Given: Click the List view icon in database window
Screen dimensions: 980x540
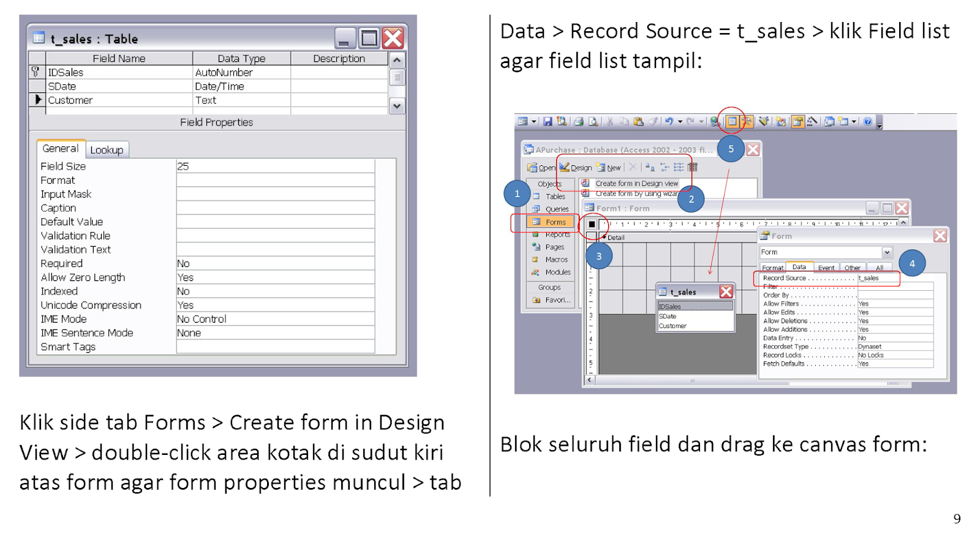Looking at the screenshot, I should coord(679,167).
